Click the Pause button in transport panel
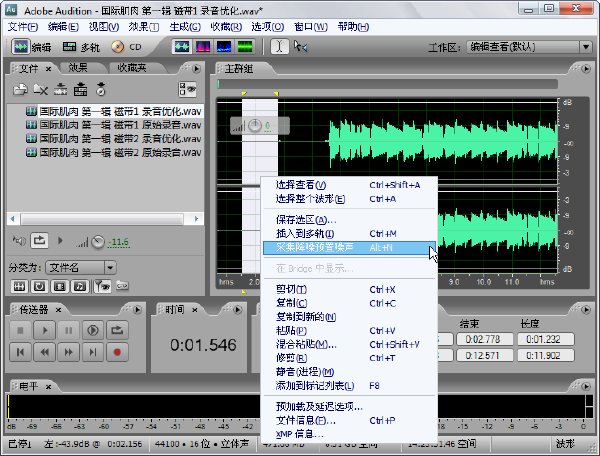The width and height of the screenshot is (600, 456). click(68, 330)
